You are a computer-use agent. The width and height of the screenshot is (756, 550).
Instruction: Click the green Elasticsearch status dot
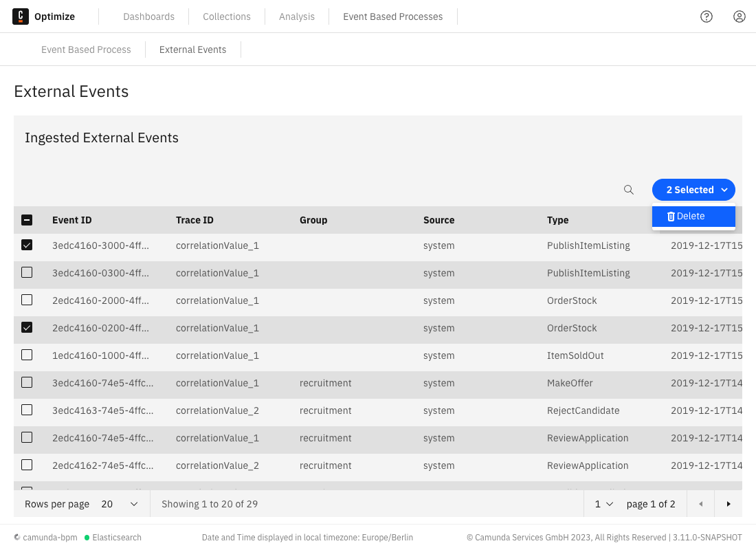87,538
